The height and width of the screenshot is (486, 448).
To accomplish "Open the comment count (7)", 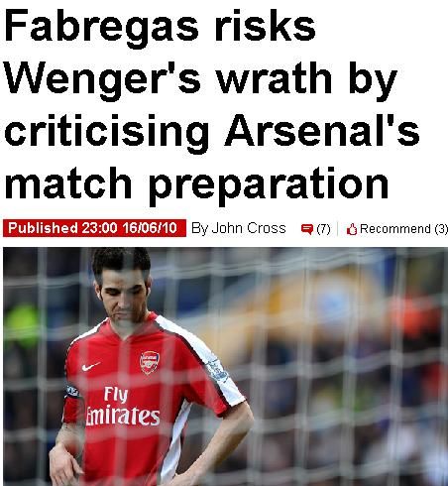I will 323,229.
